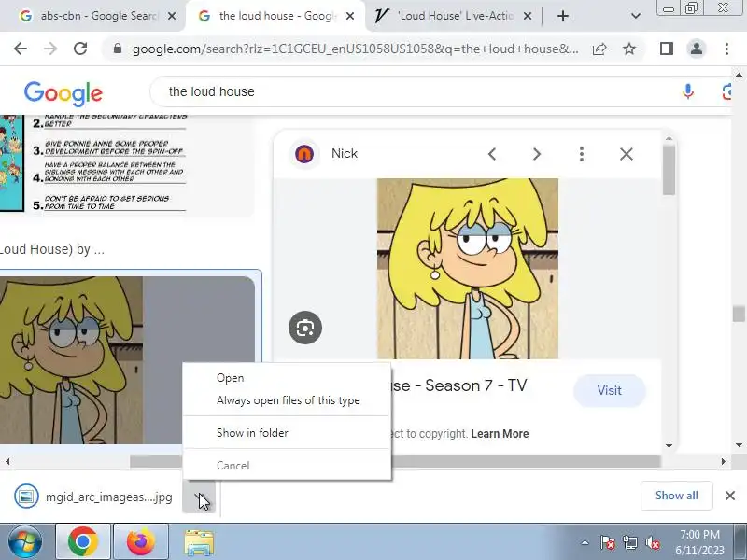Close the Nick image preview panel

click(x=626, y=154)
